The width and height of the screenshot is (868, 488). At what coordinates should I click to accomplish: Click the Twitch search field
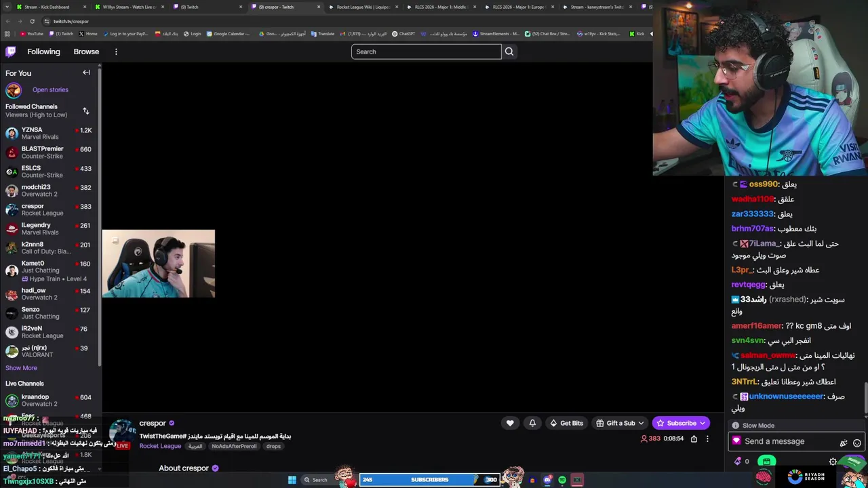tap(426, 52)
